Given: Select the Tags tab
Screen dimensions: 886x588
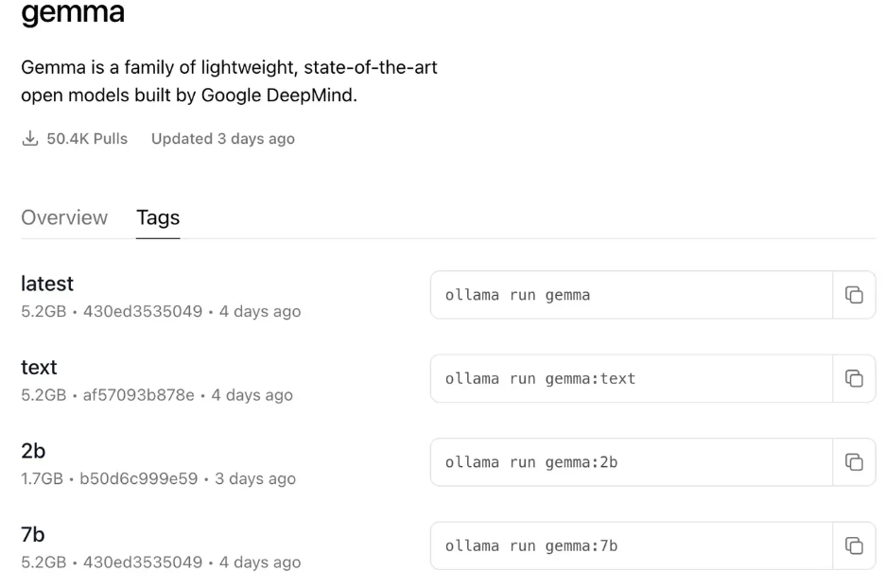Looking at the screenshot, I should [158, 217].
